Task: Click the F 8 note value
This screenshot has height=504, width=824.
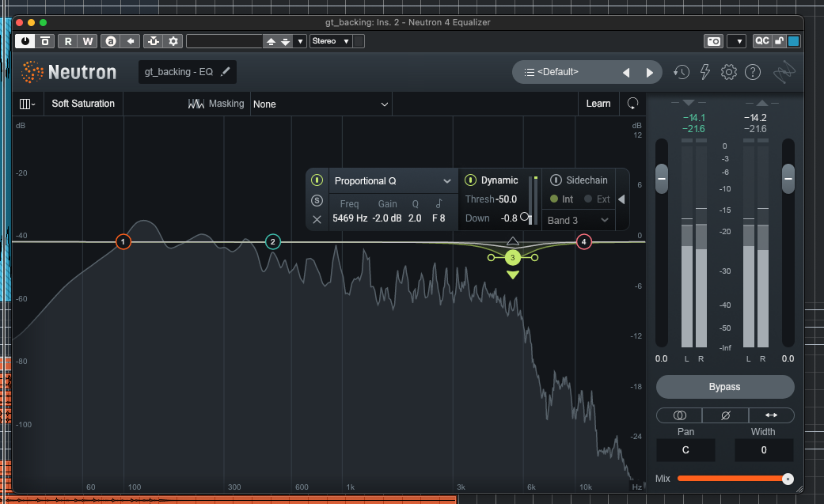Action: tap(439, 218)
